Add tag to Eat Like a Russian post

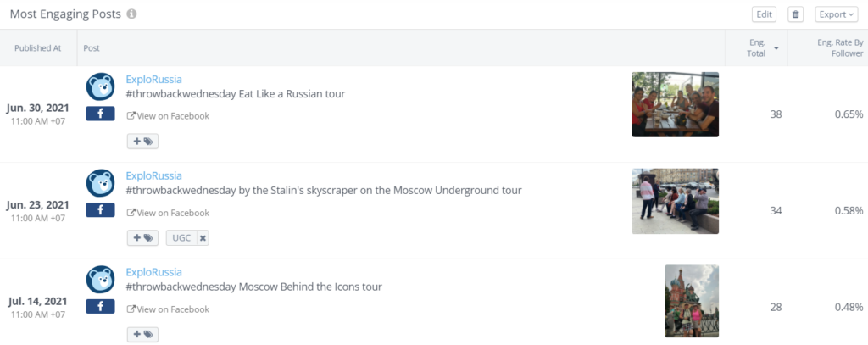[142, 142]
